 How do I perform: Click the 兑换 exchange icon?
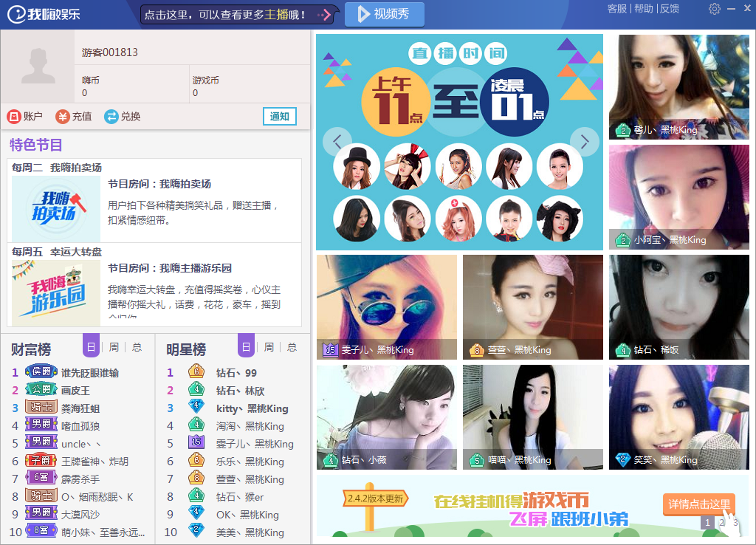point(111,116)
